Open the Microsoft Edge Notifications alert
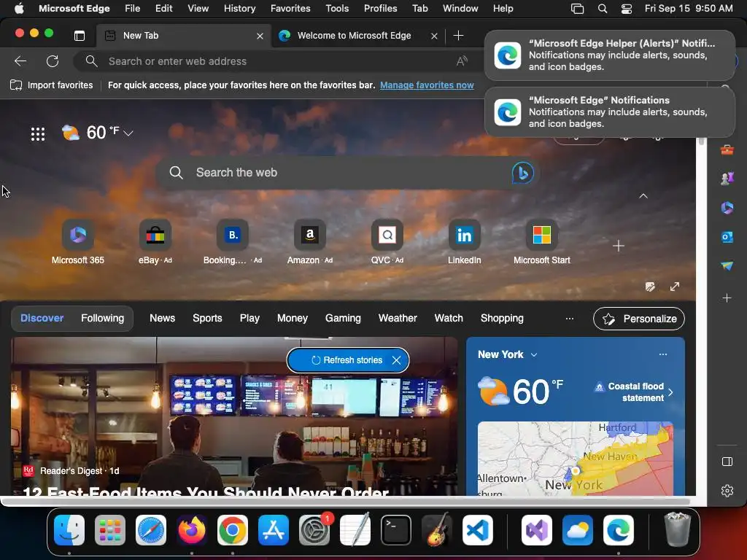 pos(610,112)
